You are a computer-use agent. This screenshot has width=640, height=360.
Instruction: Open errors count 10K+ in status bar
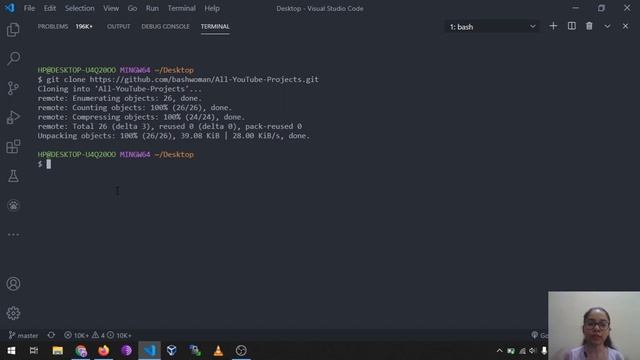click(76, 335)
